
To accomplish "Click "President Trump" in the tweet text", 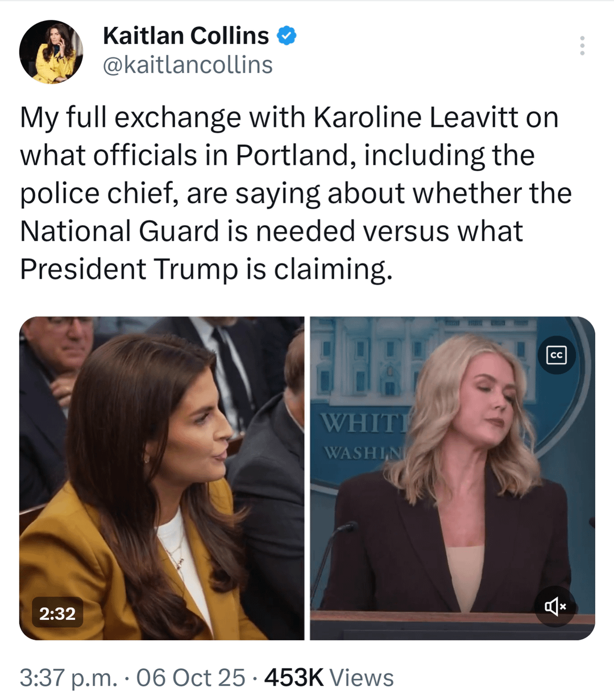I will click(128, 269).
